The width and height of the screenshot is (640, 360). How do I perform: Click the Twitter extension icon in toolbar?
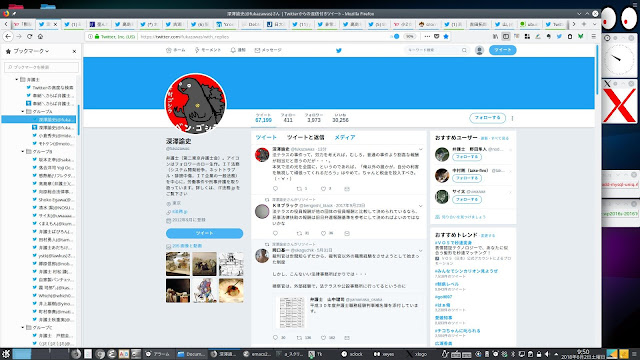[559, 36]
